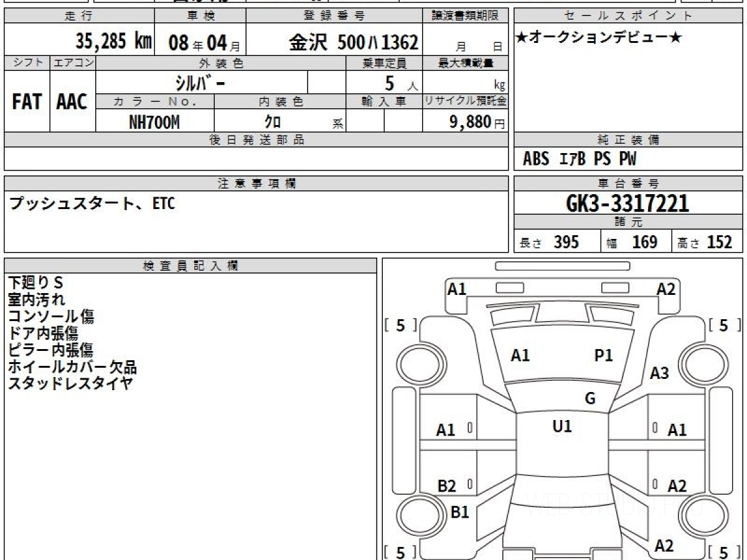Select inspector note 下廻りS

(x=36, y=282)
